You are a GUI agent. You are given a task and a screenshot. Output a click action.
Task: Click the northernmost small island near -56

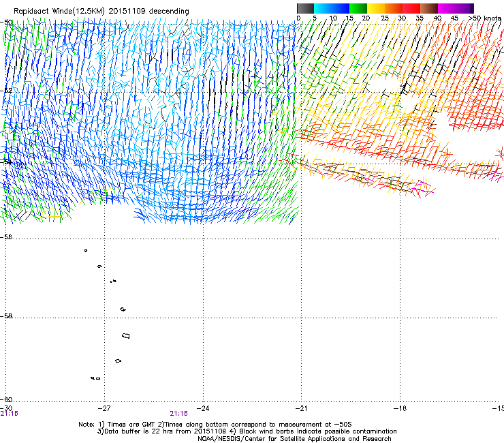pos(86,250)
